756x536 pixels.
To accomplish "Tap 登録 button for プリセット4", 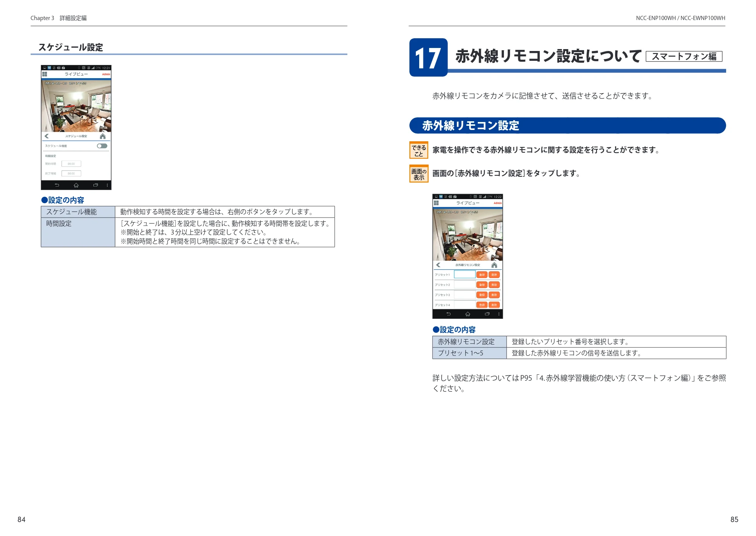I will (482, 305).
